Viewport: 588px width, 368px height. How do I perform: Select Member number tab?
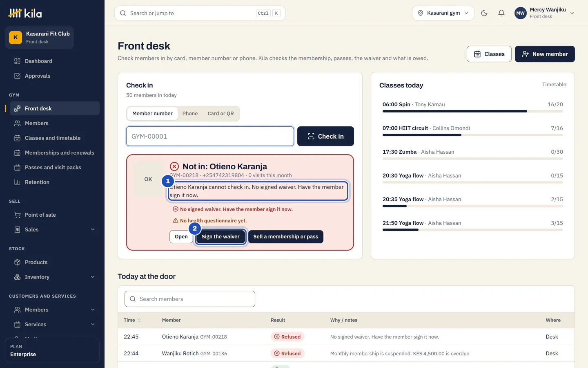(x=152, y=114)
